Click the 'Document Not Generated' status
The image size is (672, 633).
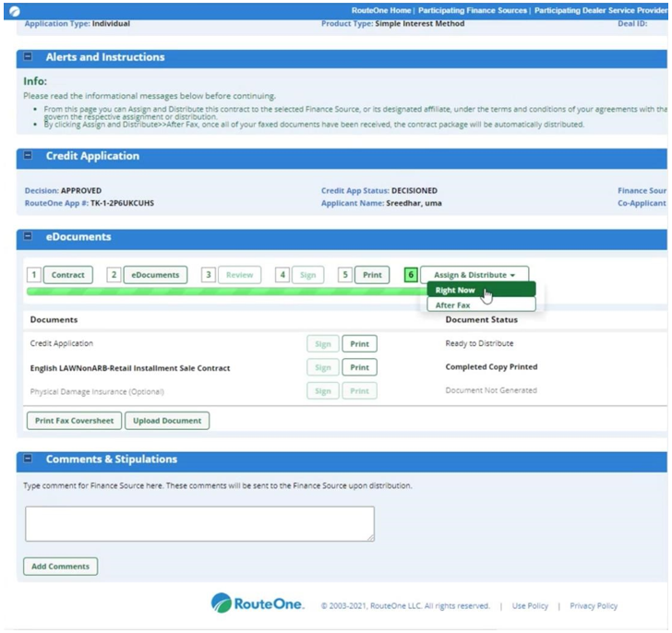(x=491, y=390)
